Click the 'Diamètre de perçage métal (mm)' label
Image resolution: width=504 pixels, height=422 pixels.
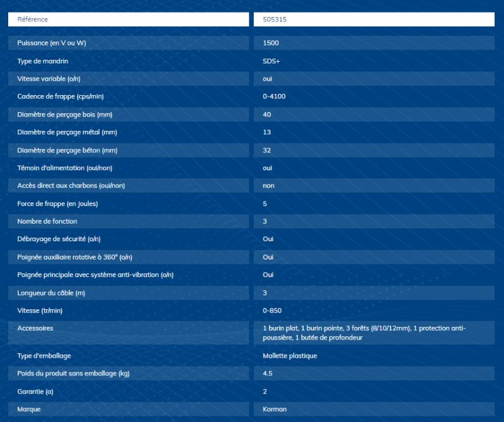(67, 132)
